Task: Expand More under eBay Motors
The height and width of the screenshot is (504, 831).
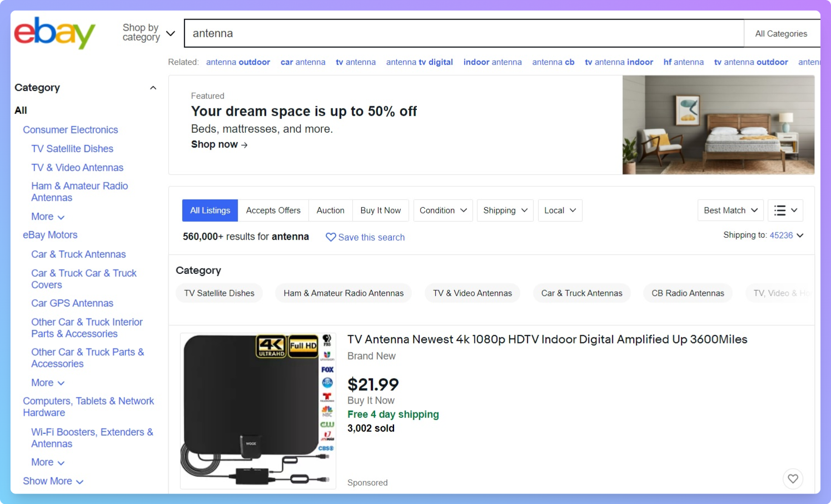Action: click(48, 383)
